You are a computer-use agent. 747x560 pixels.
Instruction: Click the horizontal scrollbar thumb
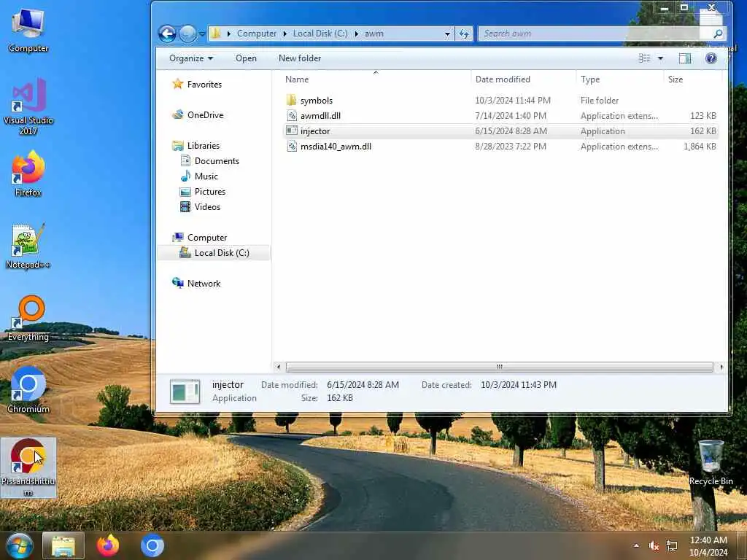pyautogui.click(x=499, y=367)
